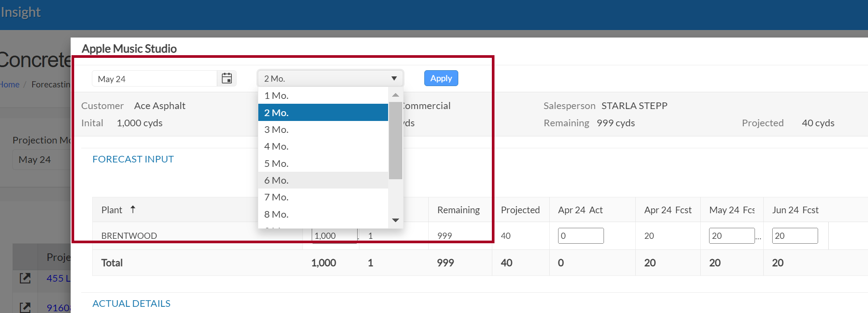
Task: Open external link icon for 9160 row
Action: (x=25, y=307)
